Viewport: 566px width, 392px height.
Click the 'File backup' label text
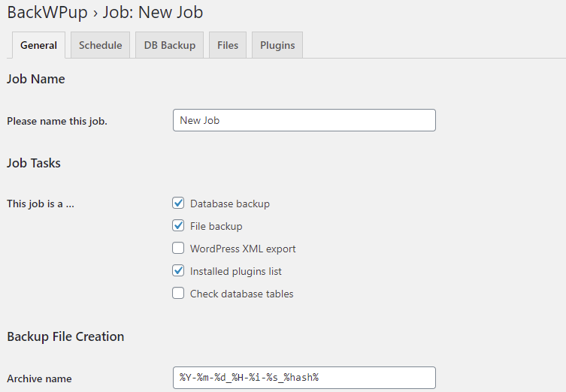[x=216, y=226]
